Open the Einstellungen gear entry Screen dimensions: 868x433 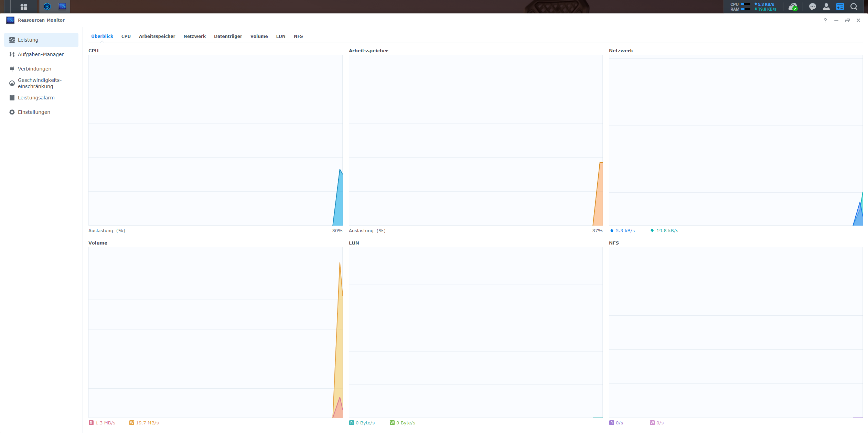tap(34, 112)
